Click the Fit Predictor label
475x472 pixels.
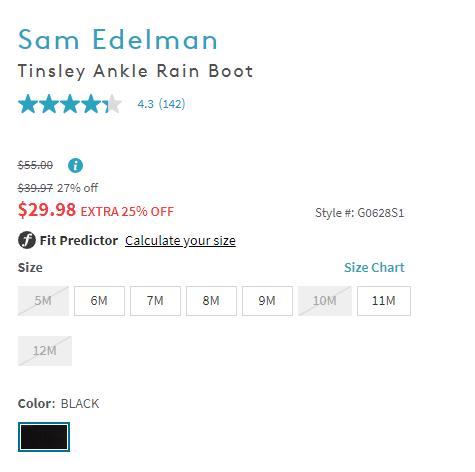coord(79,240)
